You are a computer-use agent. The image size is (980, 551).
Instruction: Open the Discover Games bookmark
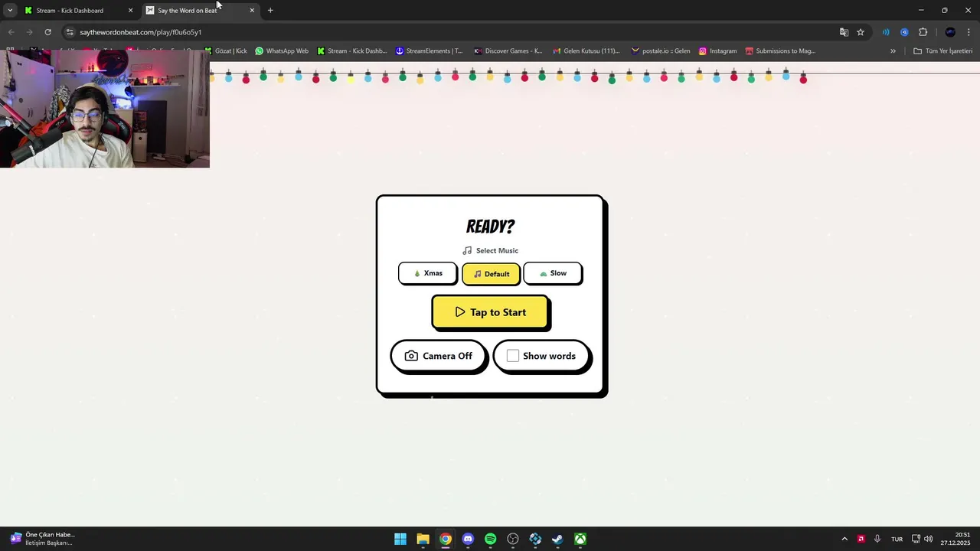[508, 51]
